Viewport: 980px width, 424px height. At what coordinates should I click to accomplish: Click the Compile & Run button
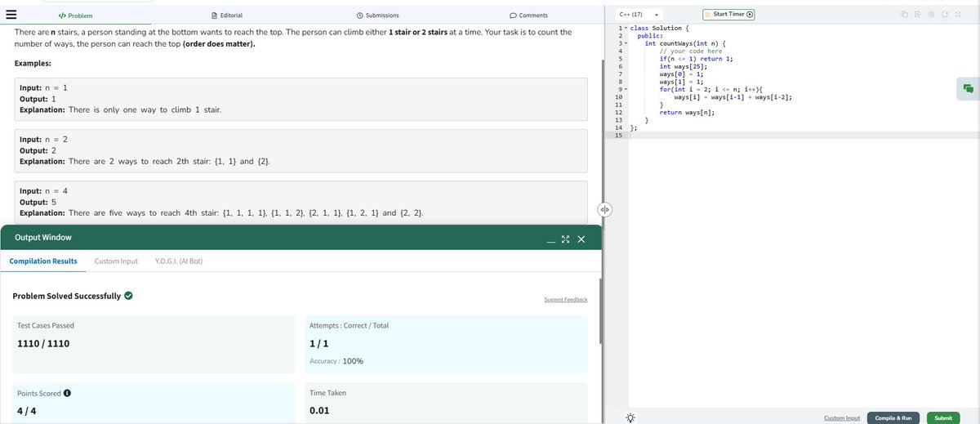click(893, 418)
